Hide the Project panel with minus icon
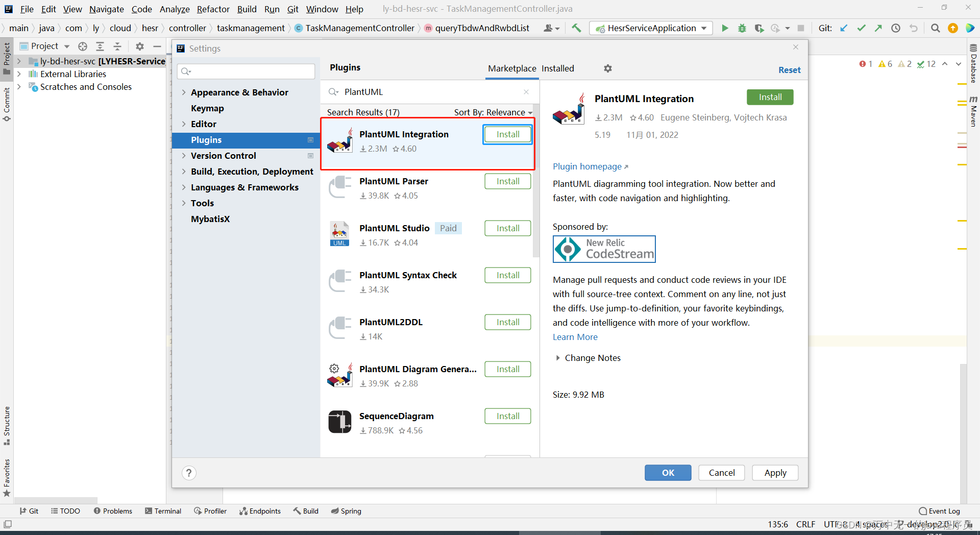980x535 pixels. [x=157, y=46]
